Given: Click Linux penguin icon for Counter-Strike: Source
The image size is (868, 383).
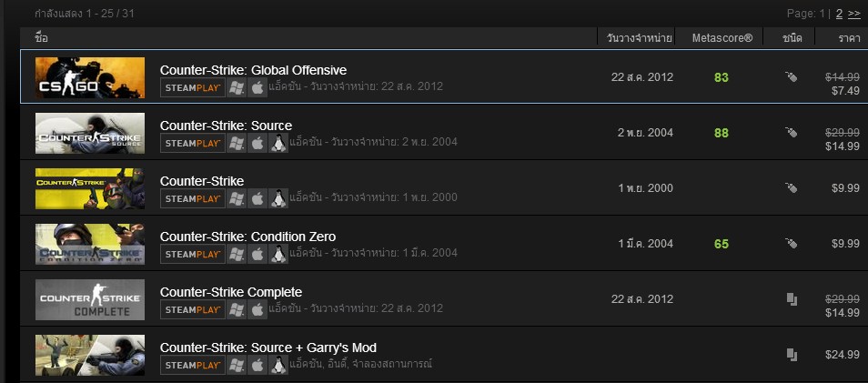Looking at the screenshot, I should [278, 143].
